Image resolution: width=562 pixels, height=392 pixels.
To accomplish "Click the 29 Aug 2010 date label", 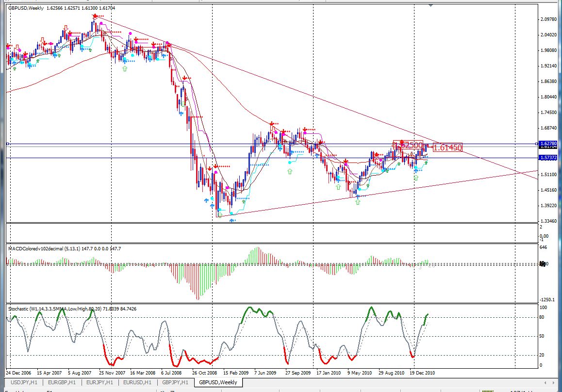I will coord(391,373).
